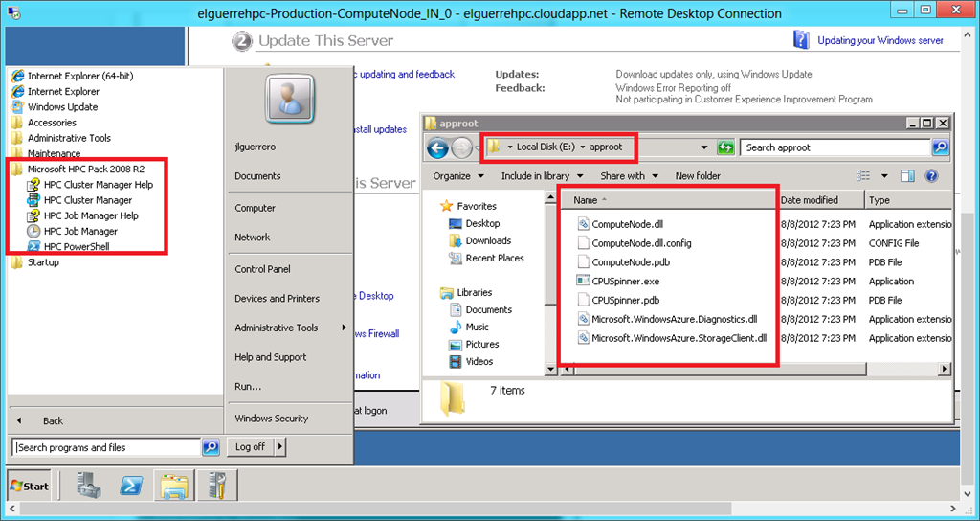Select Control Panel in Start menu
The width and height of the screenshot is (980, 521).
262,269
